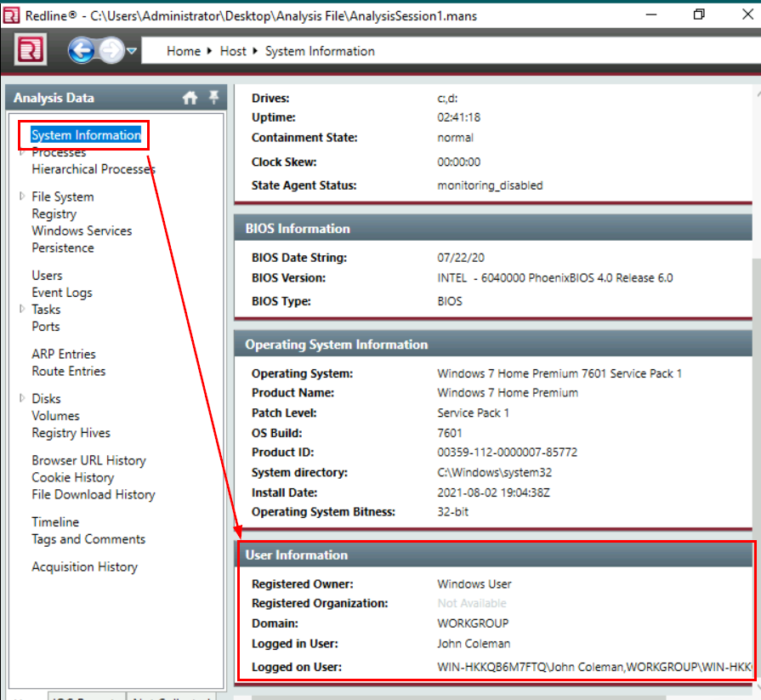
Task: Click the Install Date value 2021-08-02 19:04:38Z
Action: point(493,492)
